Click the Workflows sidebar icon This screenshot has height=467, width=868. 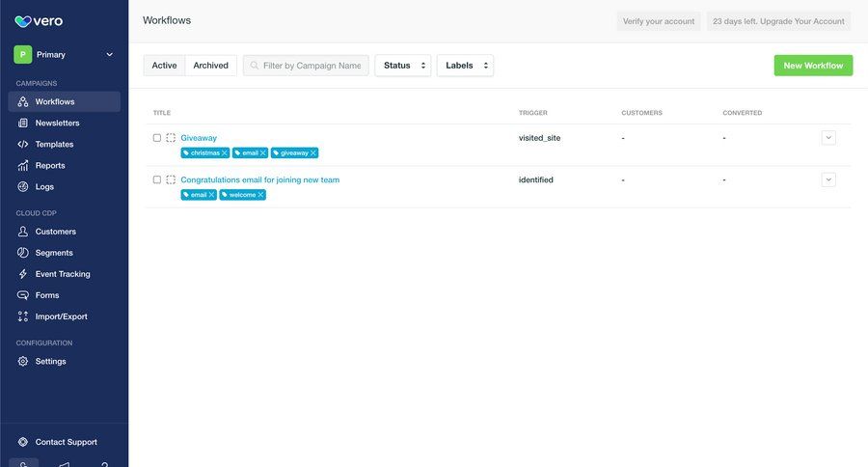23,102
